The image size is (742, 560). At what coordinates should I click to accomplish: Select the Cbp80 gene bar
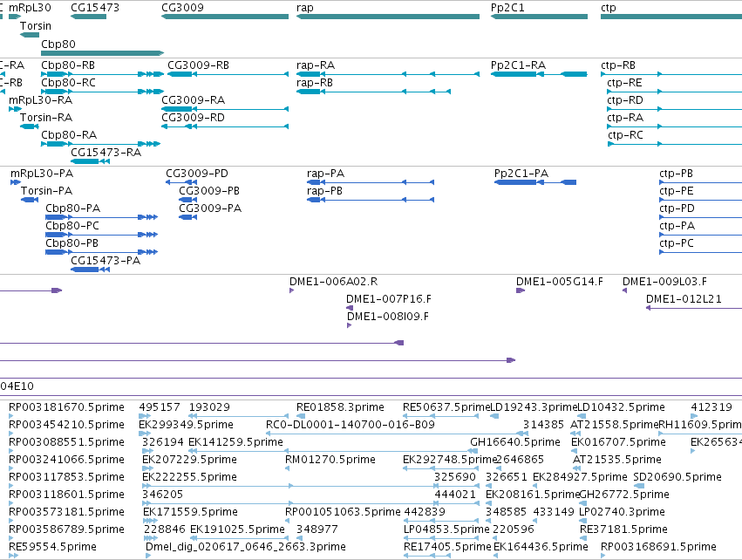pos(102,53)
